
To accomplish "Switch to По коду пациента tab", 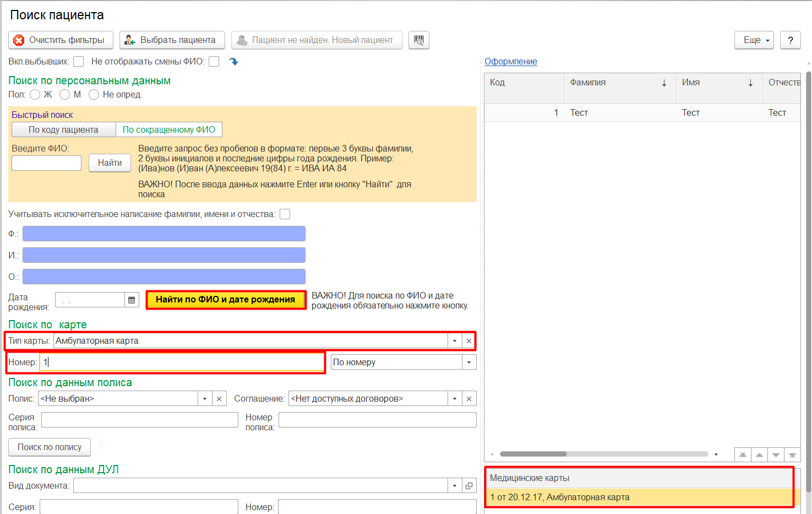I will pyautogui.click(x=63, y=130).
